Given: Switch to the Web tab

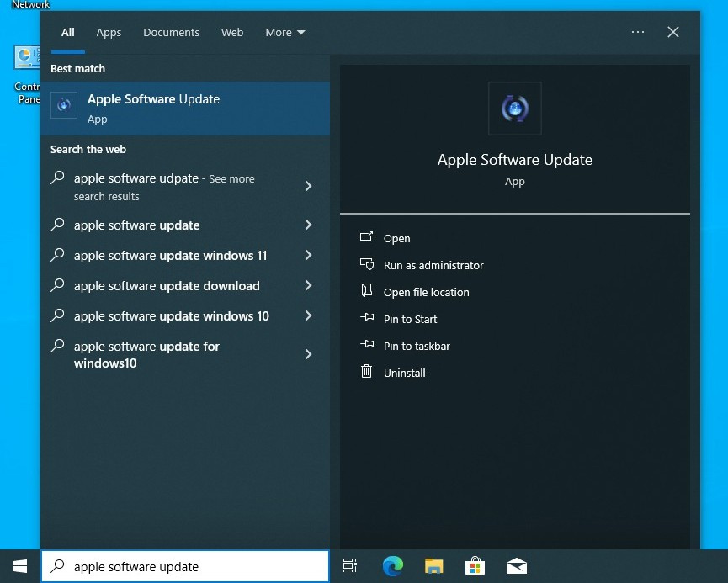Looking at the screenshot, I should [x=232, y=33].
